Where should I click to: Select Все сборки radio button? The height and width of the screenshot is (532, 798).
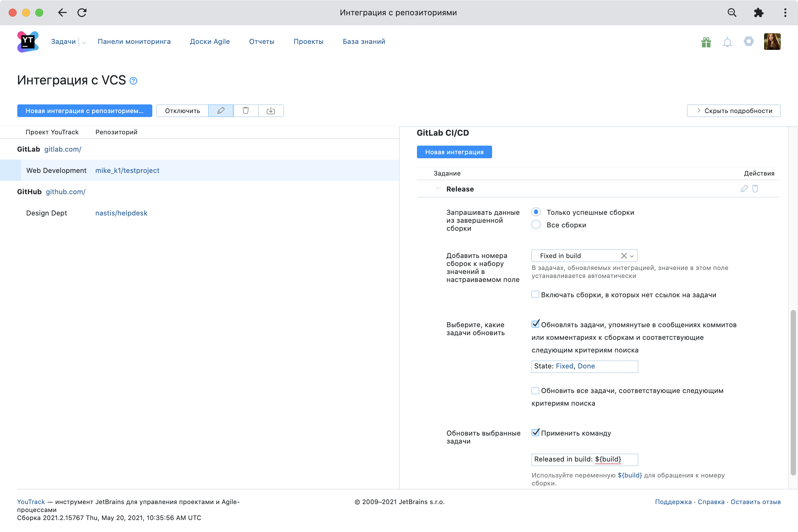[x=536, y=225]
